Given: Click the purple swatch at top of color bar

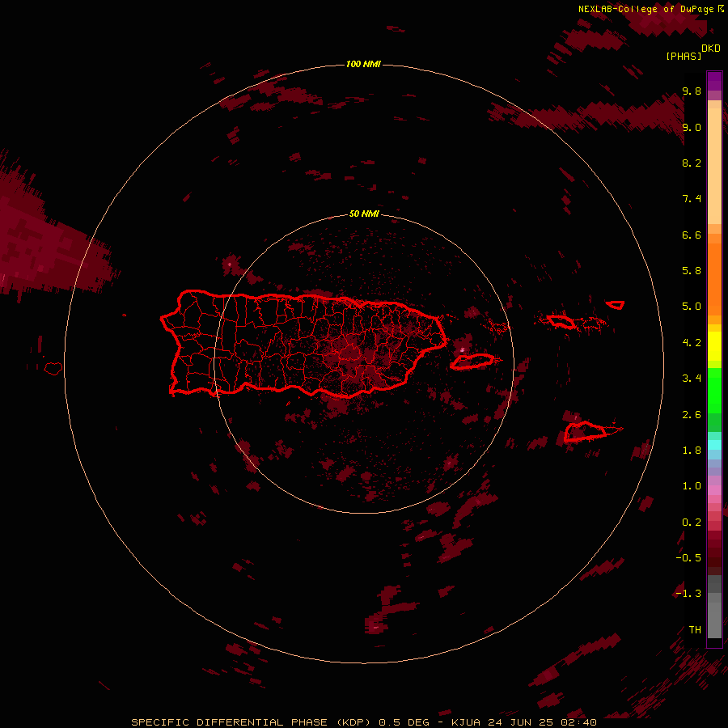Looking at the screenshot, I should pos(714,81).
